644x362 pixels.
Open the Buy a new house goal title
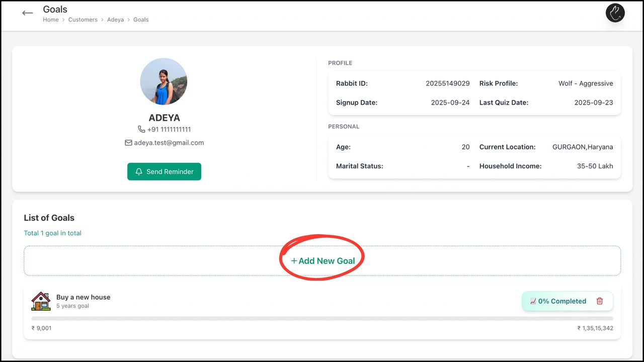pyautogui.click(x=83, y=297)
